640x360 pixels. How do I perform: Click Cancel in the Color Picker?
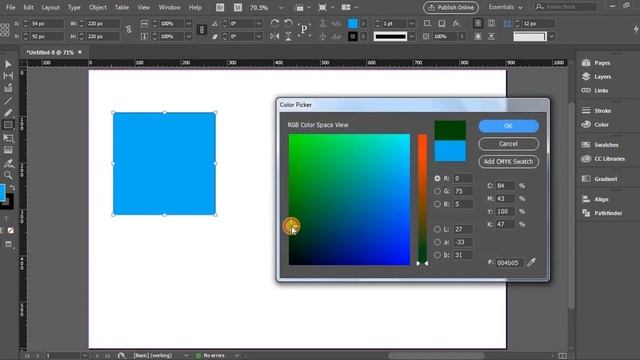point(508,144)
